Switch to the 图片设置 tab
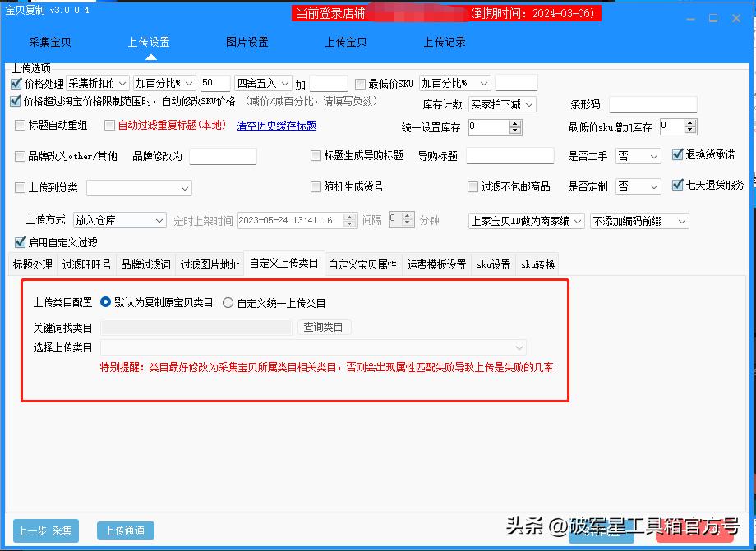The width and height of the screenshot is (756, 551). point(247,42)
